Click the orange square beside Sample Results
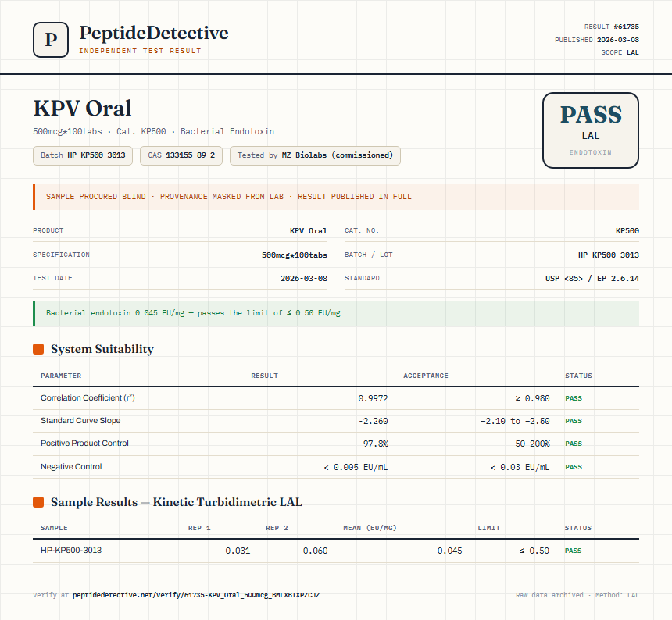Image resolution: width=672 pixels, height=620 pixels. click(x=38, y=502)
